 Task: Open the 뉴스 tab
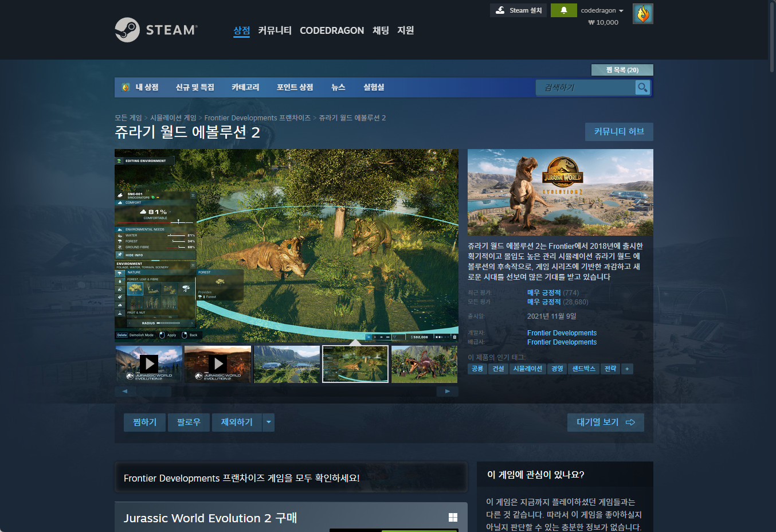(338, 87)
